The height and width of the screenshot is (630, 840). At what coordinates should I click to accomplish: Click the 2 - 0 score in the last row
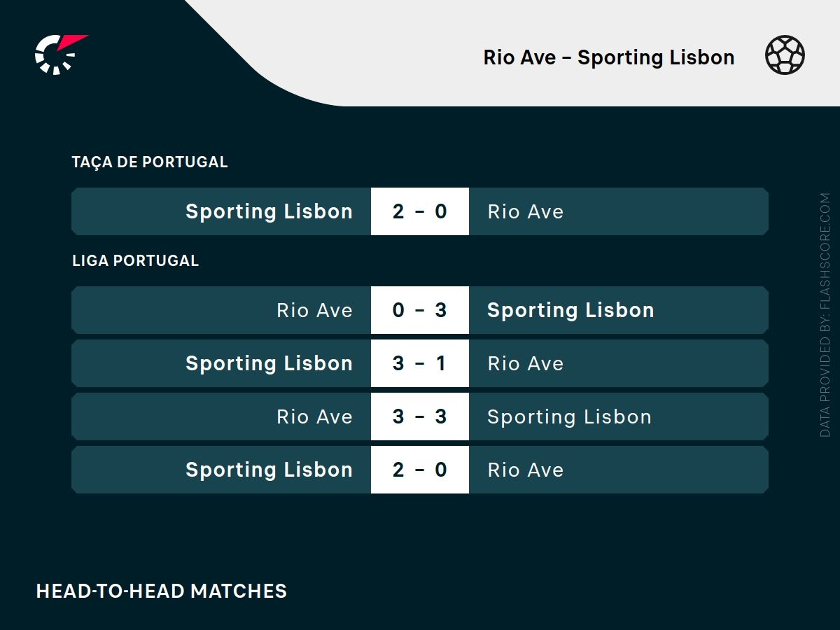coord(419,470)
